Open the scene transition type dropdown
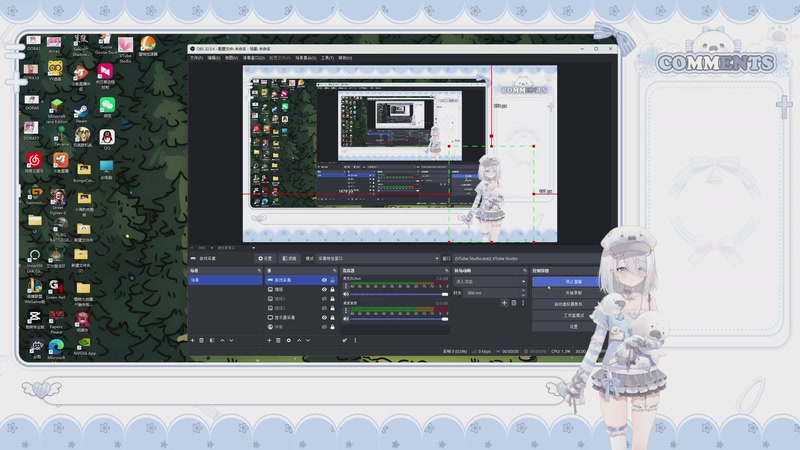Viewport: 800px width, 450px height. click(490, 282)
